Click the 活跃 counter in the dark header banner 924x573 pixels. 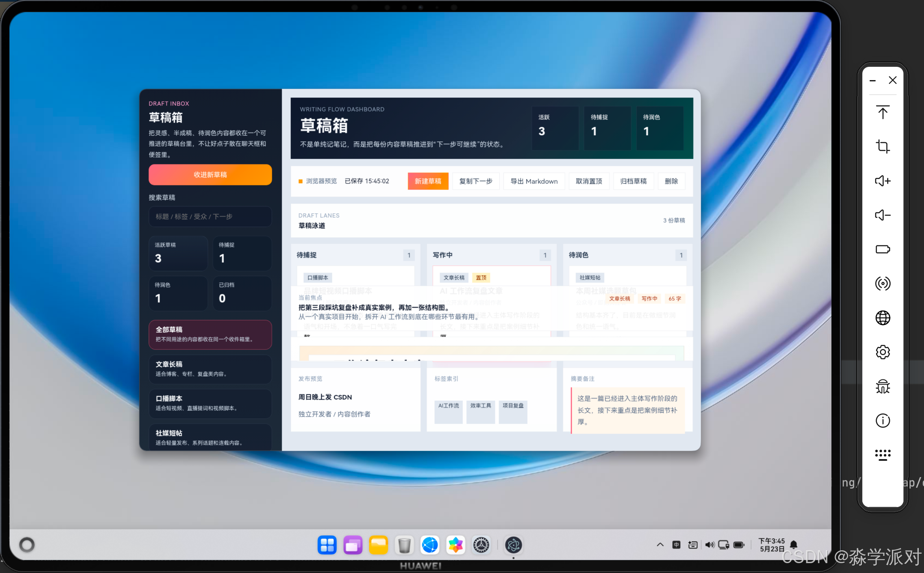555,128
